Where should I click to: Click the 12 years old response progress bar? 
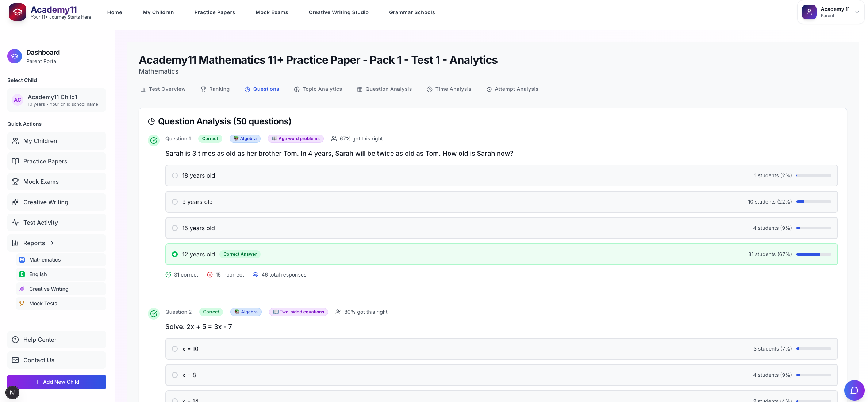coord(814,254)
